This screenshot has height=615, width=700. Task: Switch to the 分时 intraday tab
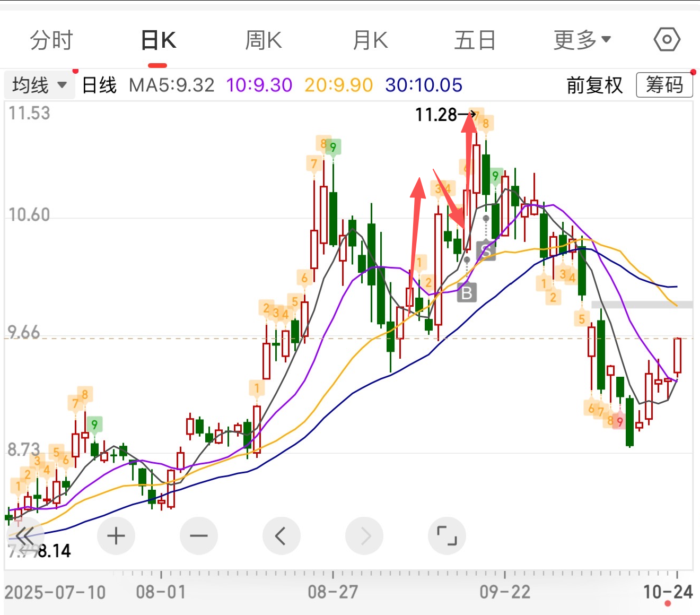pyautogui.click(x=51, y=40)
